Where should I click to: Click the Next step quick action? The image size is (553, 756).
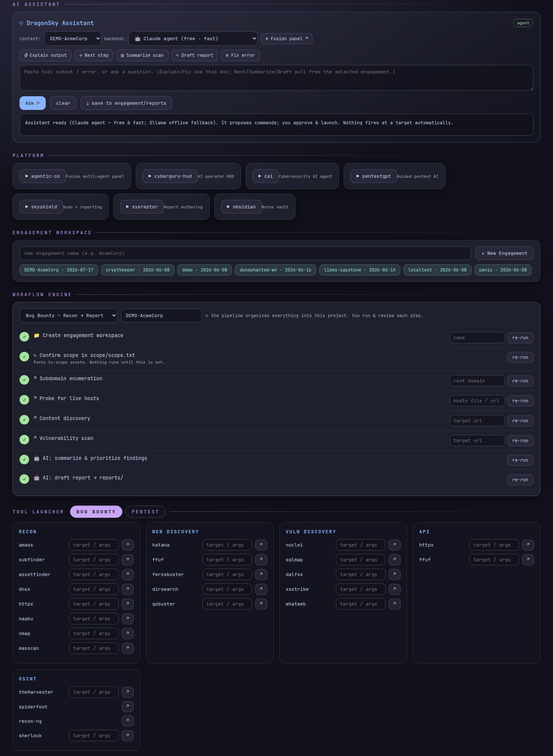94,55
